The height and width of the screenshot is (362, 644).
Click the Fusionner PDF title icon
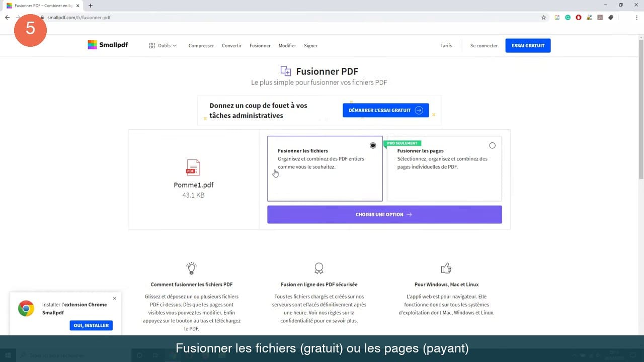[x=286, y=71]
